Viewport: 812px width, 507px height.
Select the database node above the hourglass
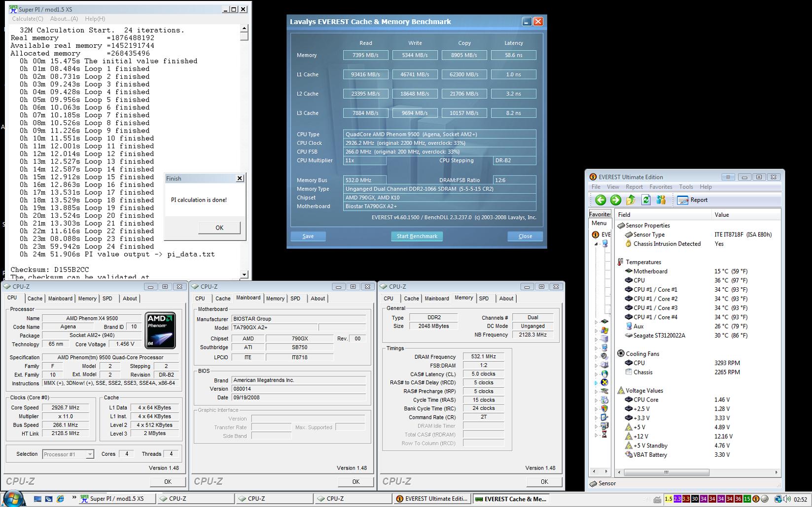[x=604, y=426]
